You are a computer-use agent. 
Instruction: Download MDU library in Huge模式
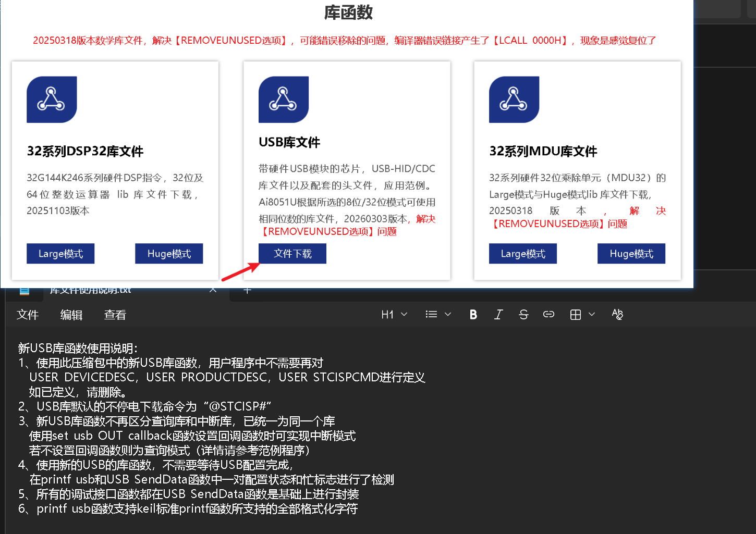[631, 254]
